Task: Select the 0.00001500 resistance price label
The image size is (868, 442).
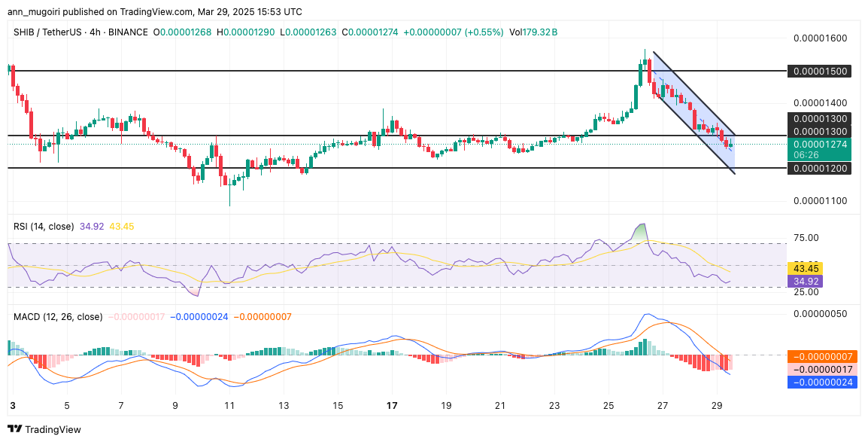Action: (821, 71)
